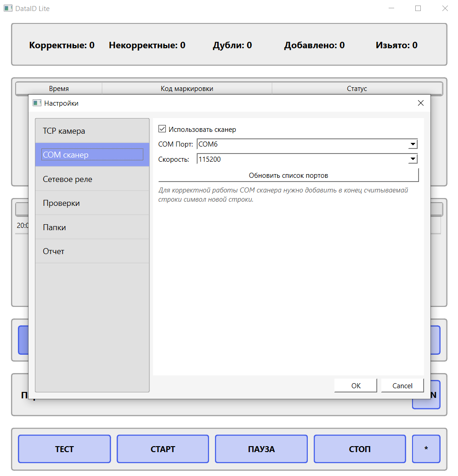The height and width of the screenshot is (476, 458).
Task: Click the DataID Lite icon in the title bar
Action: pyautogui.click(x=7, y=8)
